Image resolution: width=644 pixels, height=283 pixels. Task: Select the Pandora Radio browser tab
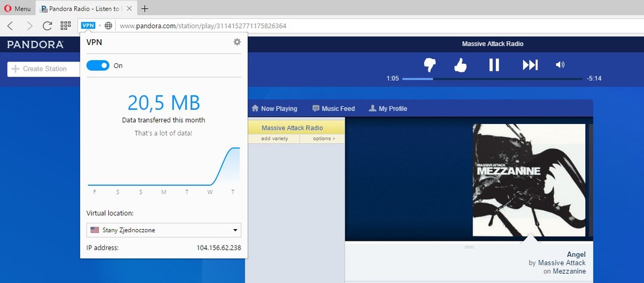point(85,8)
